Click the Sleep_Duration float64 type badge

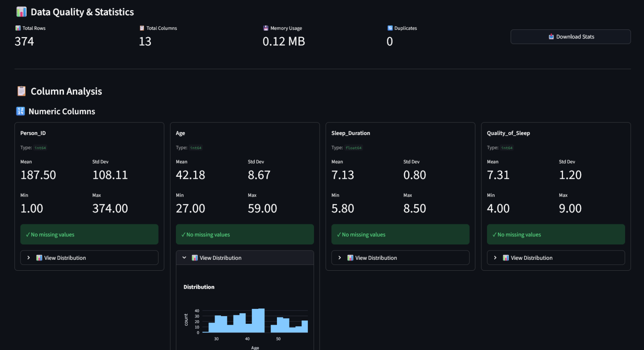pos(353,148)
